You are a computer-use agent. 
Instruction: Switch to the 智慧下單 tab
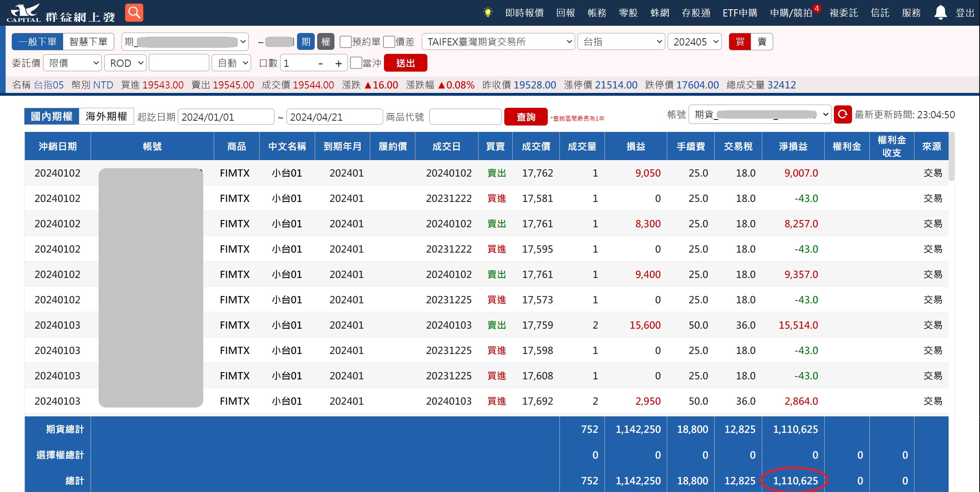[x=88, y=42]
